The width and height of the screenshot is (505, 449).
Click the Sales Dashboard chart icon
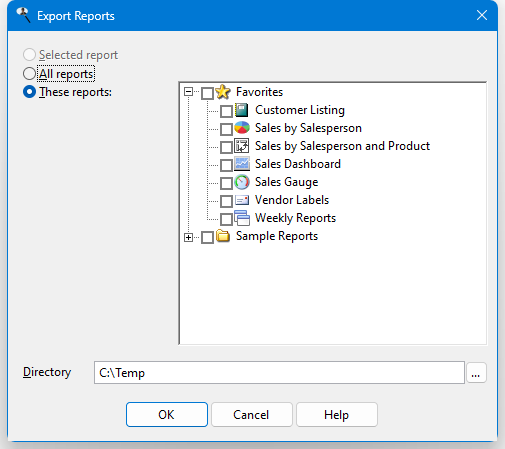click(x=242, y=164)
